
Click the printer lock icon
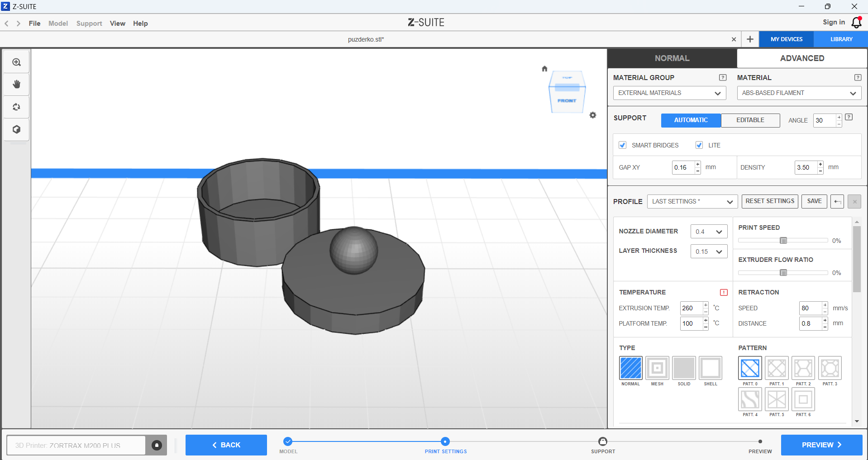(x=157, y=446)
